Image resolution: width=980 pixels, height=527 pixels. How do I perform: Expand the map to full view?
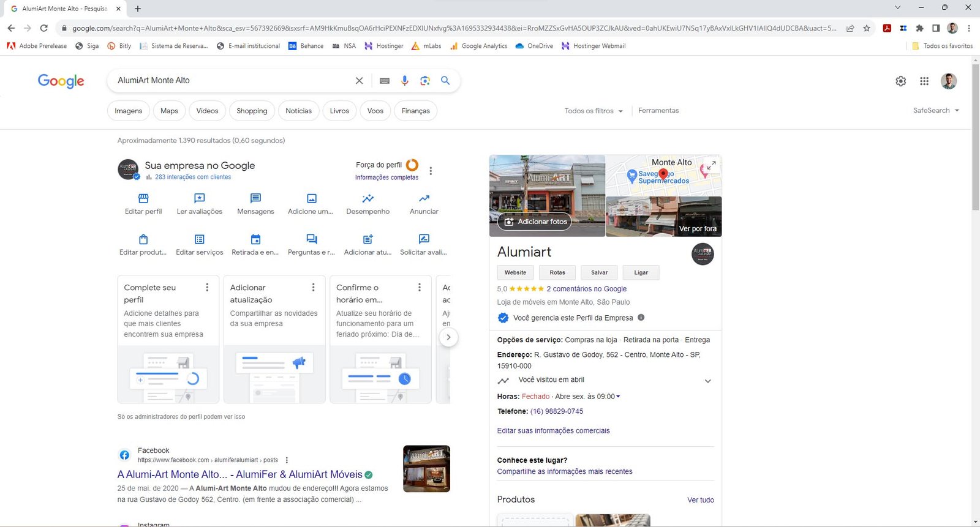coord(711,165)
